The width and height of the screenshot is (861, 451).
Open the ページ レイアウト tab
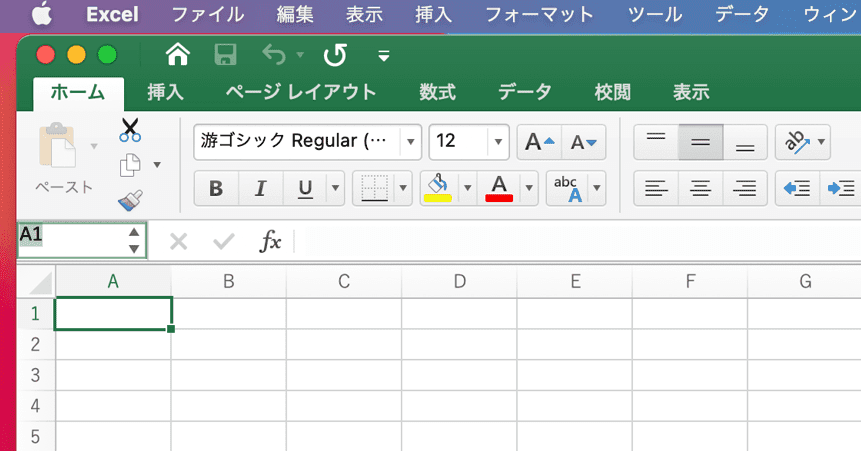(x=300, y=92)
